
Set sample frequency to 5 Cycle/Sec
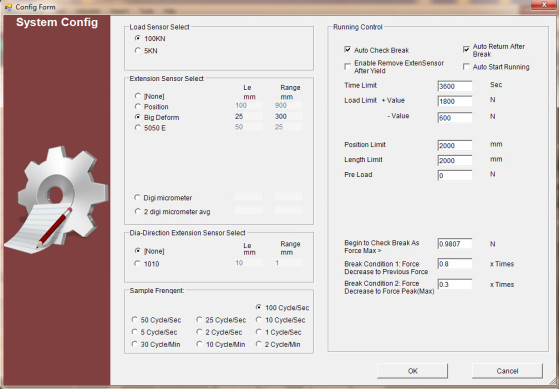pyautogui.click(x=134, y=332)
